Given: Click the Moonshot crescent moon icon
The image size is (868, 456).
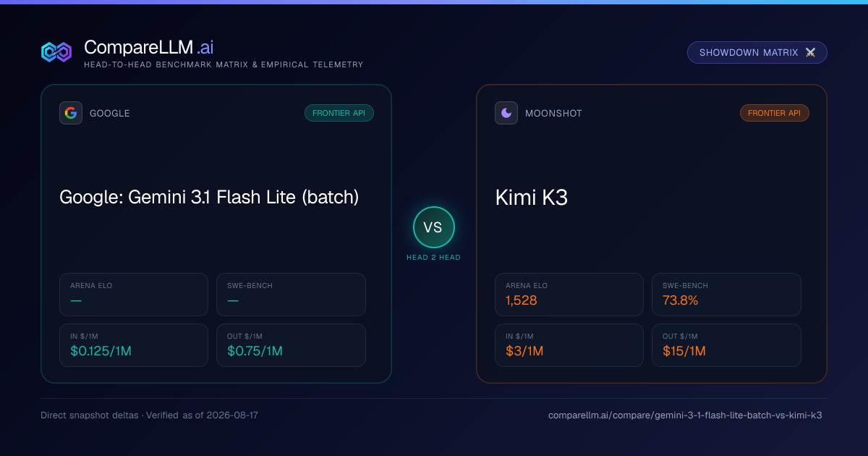Looking at the screenshot, I should 506,113.
